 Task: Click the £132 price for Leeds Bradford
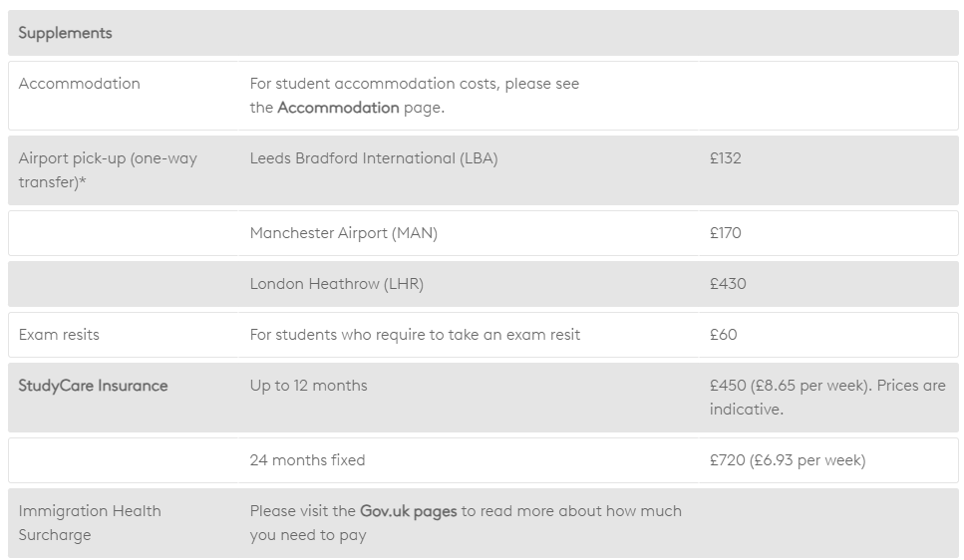coord(725,158)
